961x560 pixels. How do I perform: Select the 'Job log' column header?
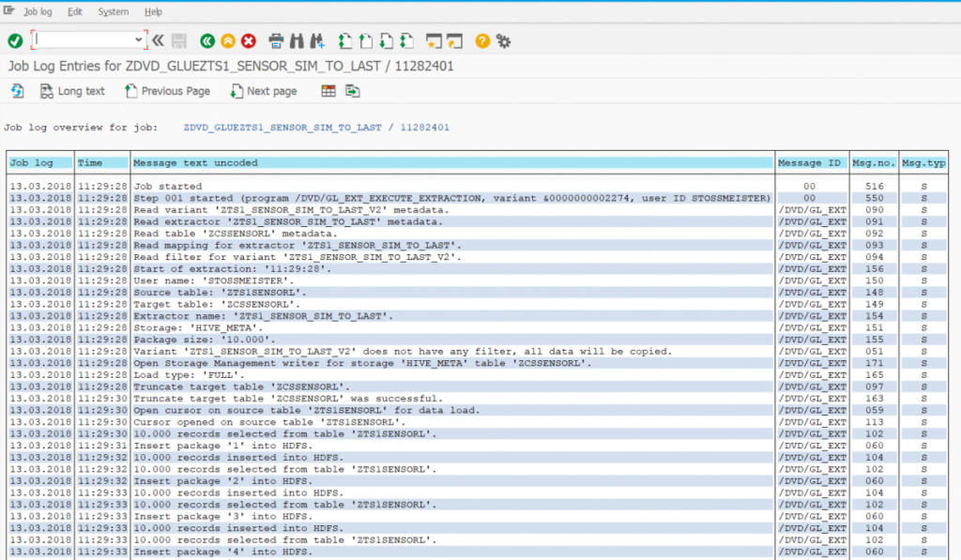pos(40,163)
